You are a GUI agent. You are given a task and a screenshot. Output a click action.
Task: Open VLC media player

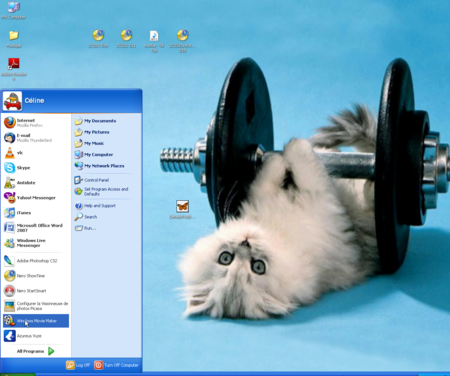[36, 153]
